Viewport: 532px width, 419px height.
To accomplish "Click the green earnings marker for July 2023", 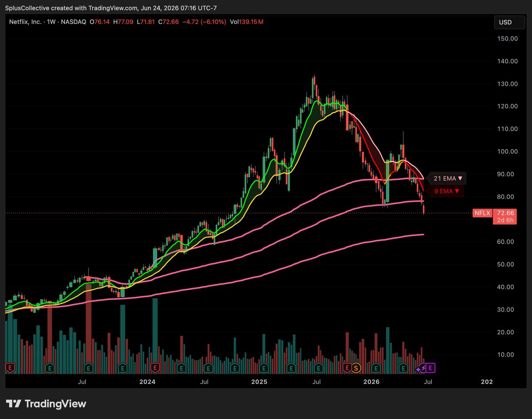I will 89,368.
